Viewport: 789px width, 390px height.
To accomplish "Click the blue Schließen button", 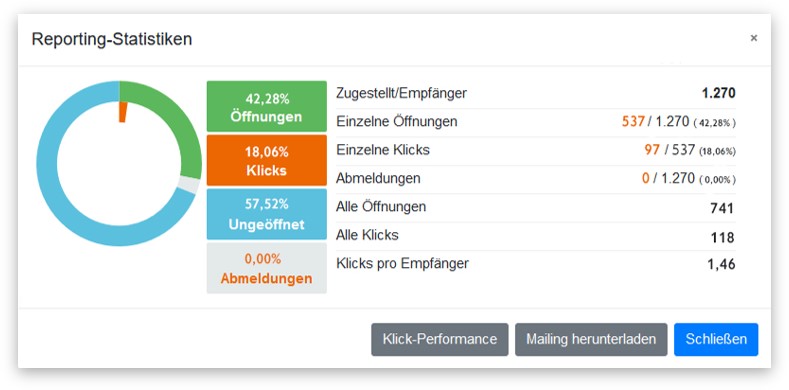I will (716, 339).
